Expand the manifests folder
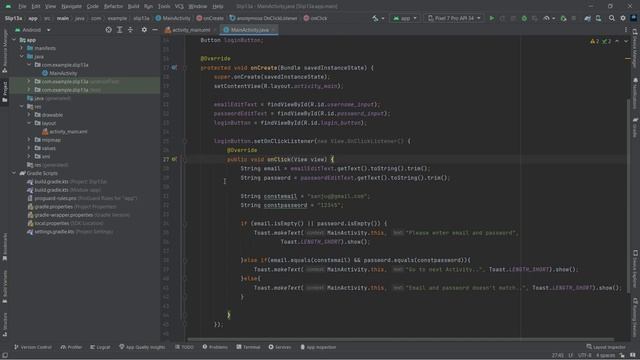Viewport: 640px width, 360px height. click(22, 48)
